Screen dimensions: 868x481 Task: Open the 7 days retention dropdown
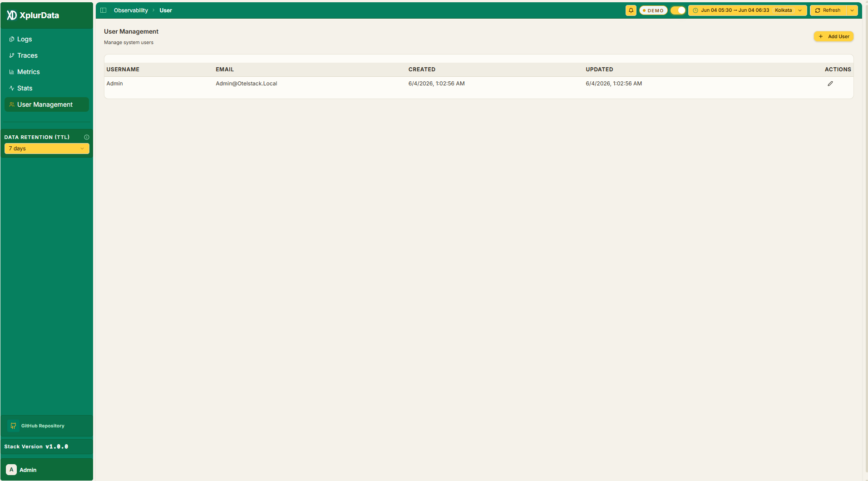click(47, 149)
